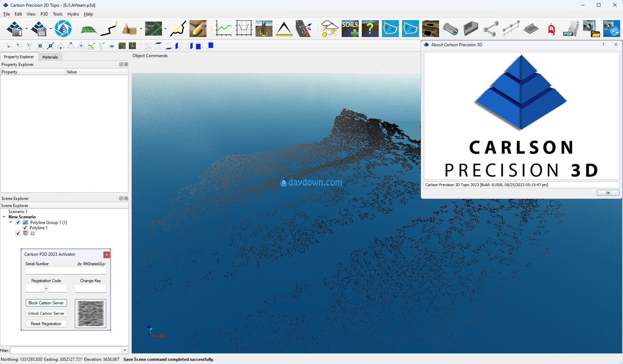Click the first blue watershed area icon
623x364 pixels.
[390, 29]
